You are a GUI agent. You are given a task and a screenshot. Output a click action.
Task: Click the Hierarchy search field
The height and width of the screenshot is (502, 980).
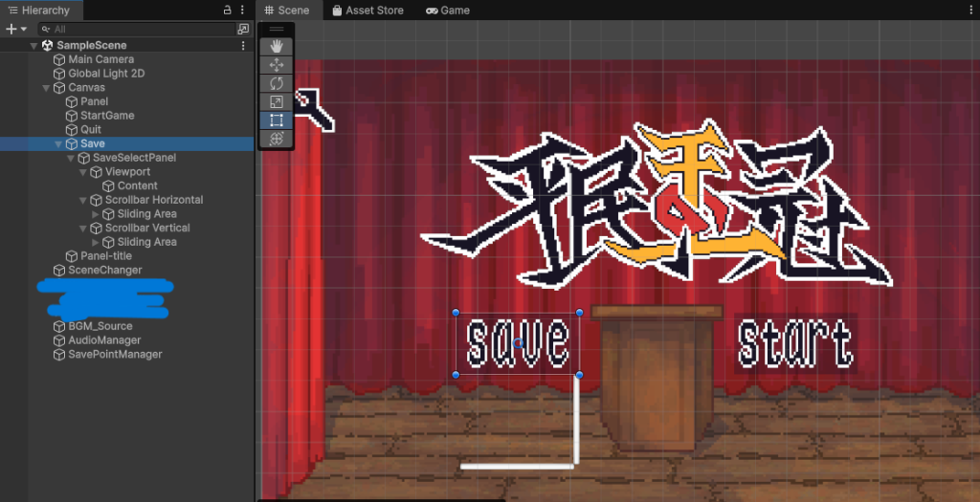point(136,29)
